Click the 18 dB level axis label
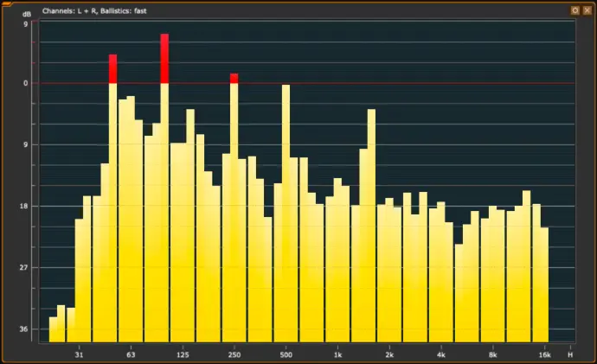The height and width of the screenshot is (364, 597). [x=24, y=207]
